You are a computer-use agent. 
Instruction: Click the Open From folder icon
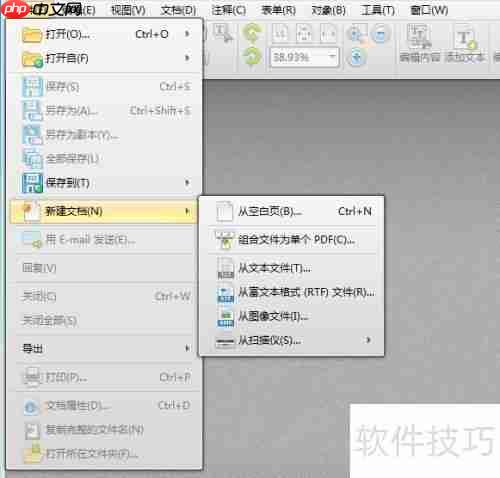[32, 59]
